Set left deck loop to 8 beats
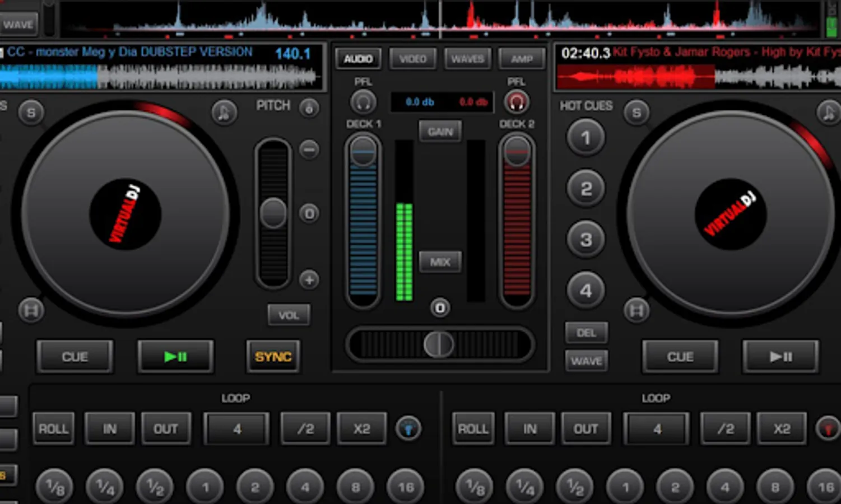The height and width of the screenshot is (504, 841). coord(355,487)
